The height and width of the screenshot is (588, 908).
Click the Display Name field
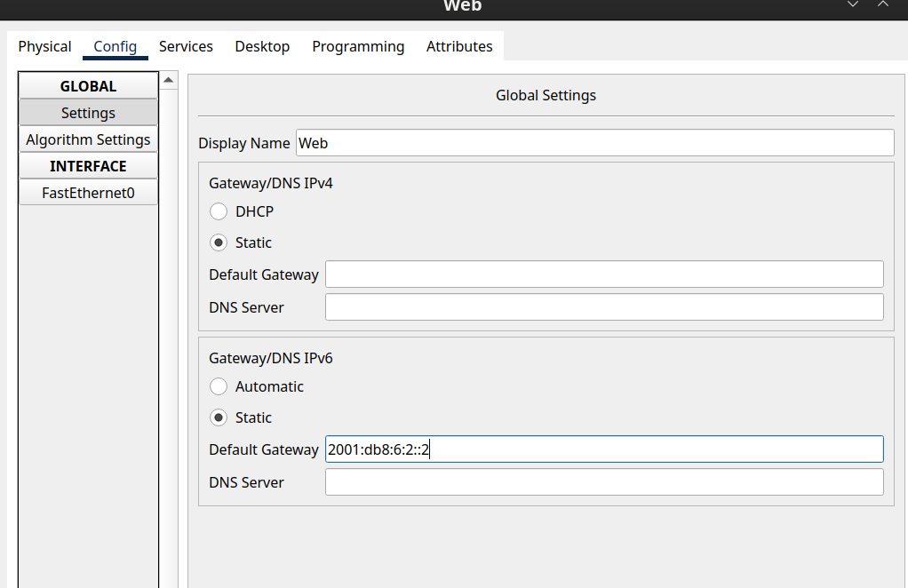click(594, 143)
